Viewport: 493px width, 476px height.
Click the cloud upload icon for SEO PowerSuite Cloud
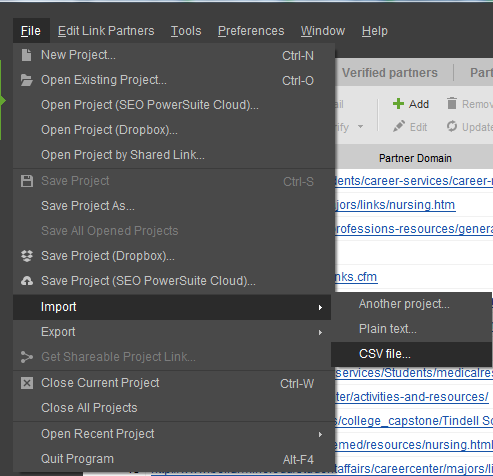coord(27,281)
